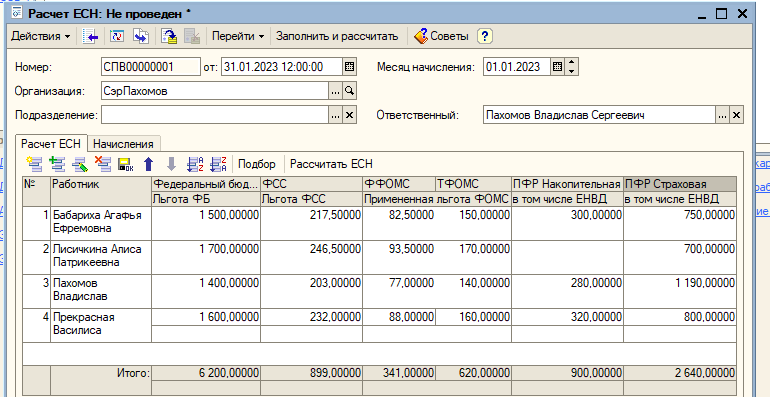
Task: Open selection ellipsis for Организация
Action: point(335,91)
